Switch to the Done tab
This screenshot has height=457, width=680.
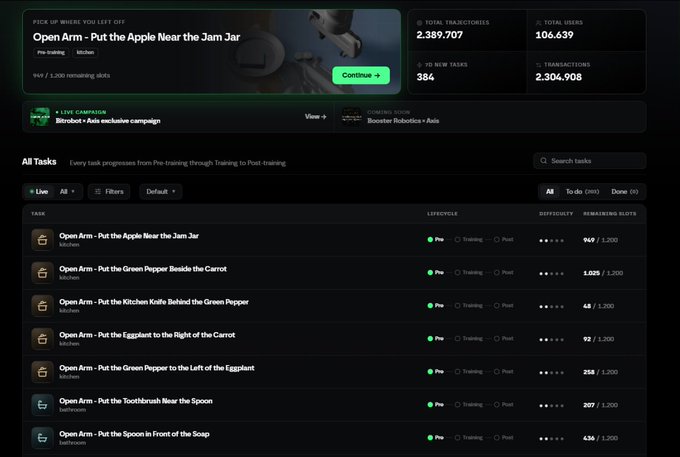click(624, 192)
